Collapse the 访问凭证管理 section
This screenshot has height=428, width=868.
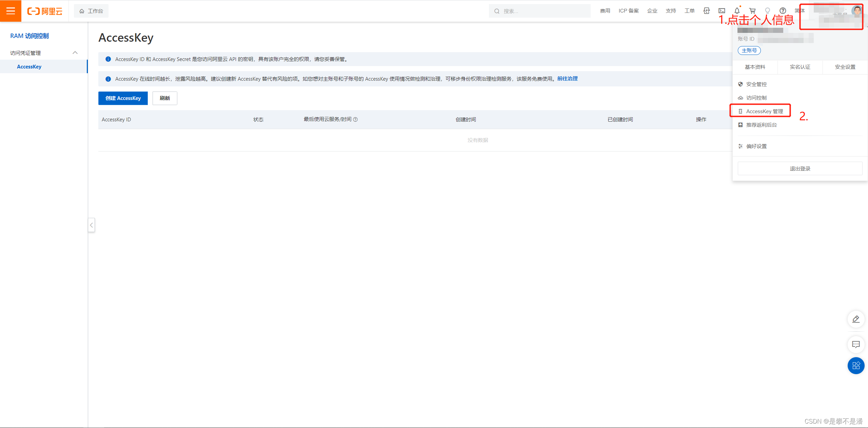point(75,53)
